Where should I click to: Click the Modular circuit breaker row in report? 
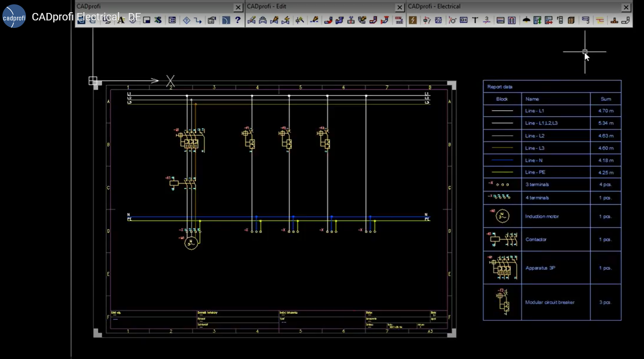coord(549,302)
